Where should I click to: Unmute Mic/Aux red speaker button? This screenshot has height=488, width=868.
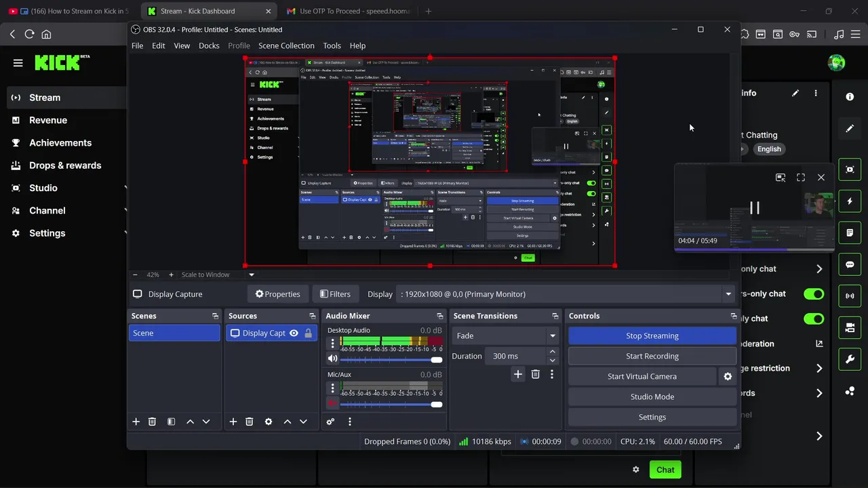tap(332, 404)
